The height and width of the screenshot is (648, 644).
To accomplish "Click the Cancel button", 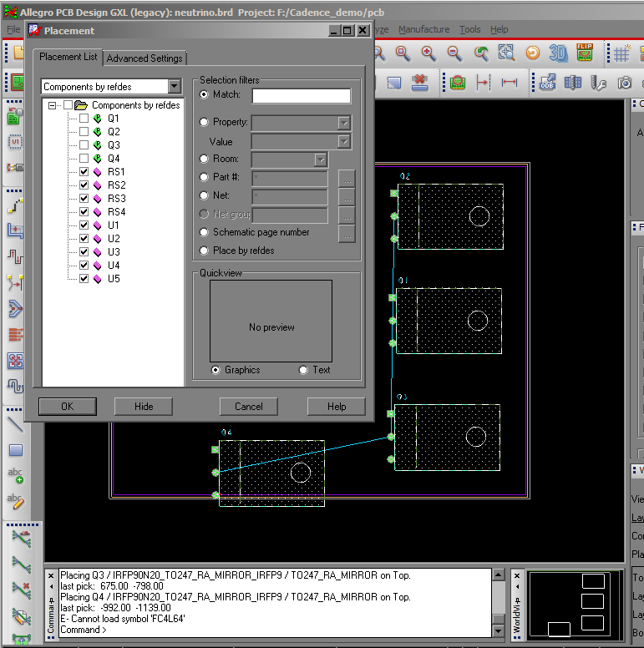I will (x=248, y=407).
